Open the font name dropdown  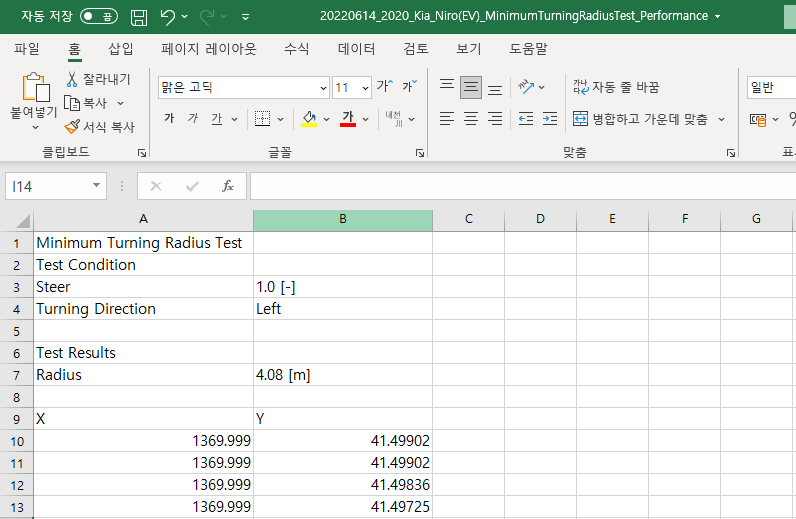click(322, 88)
